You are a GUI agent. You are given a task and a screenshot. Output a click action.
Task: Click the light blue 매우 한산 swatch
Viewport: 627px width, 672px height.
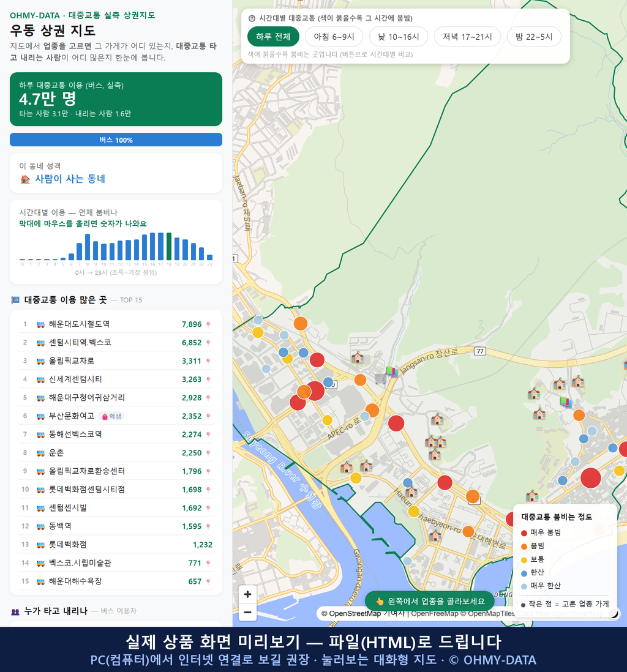[524, 587]
